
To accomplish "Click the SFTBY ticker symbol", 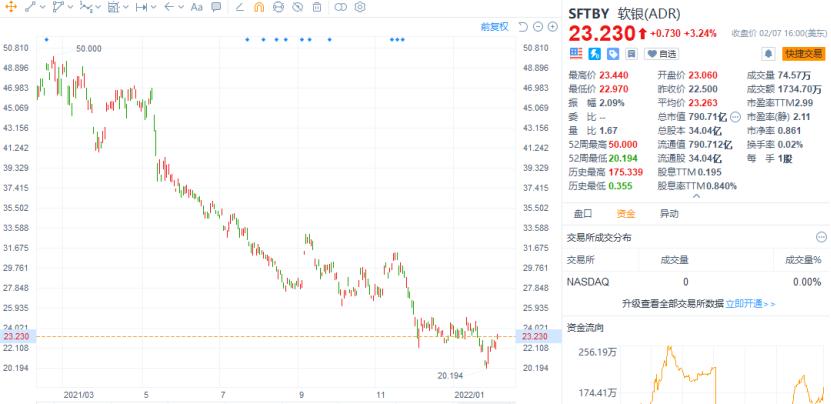I will click(589, 14).
